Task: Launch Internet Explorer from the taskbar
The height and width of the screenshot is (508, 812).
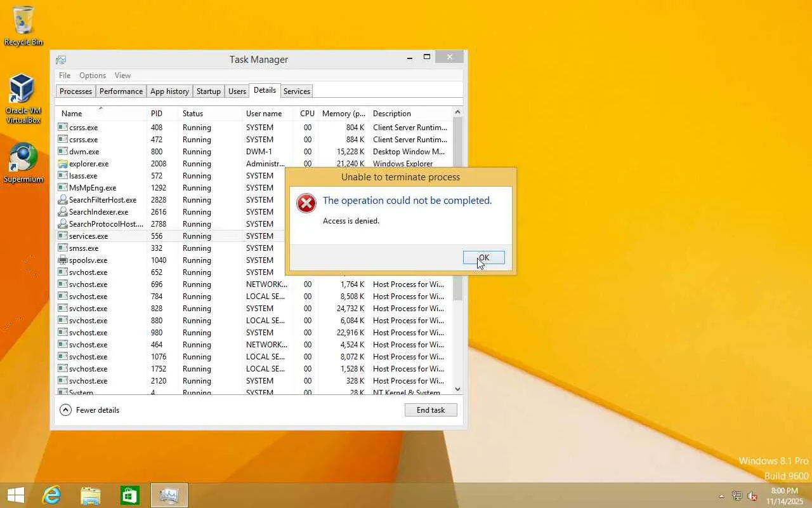Action: click(x=51, y=495)
